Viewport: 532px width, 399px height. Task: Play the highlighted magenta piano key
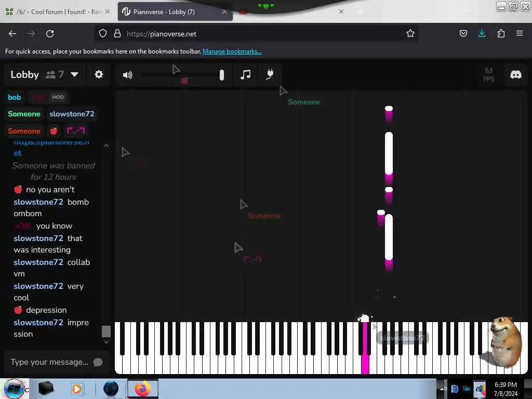(x=365, y=349)
